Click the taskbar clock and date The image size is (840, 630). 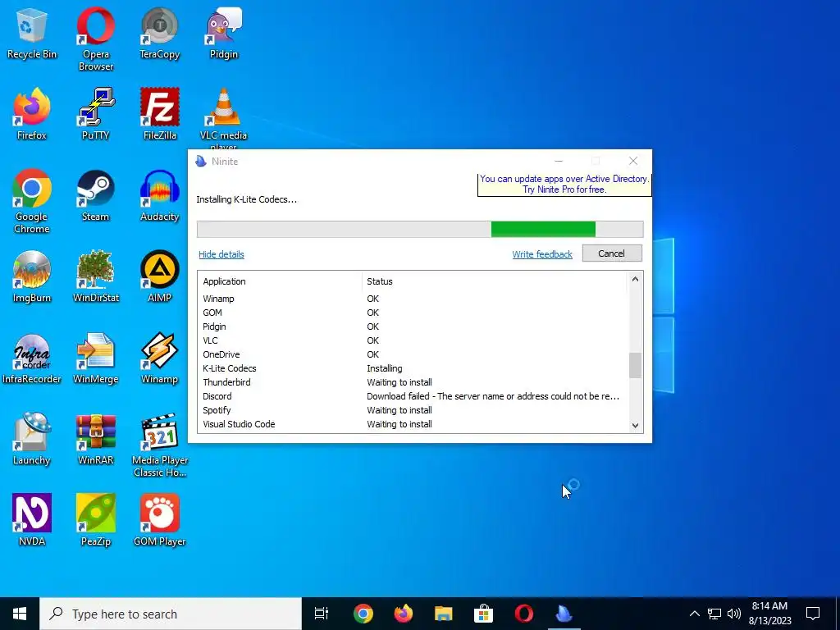click(x=769, y=614)
